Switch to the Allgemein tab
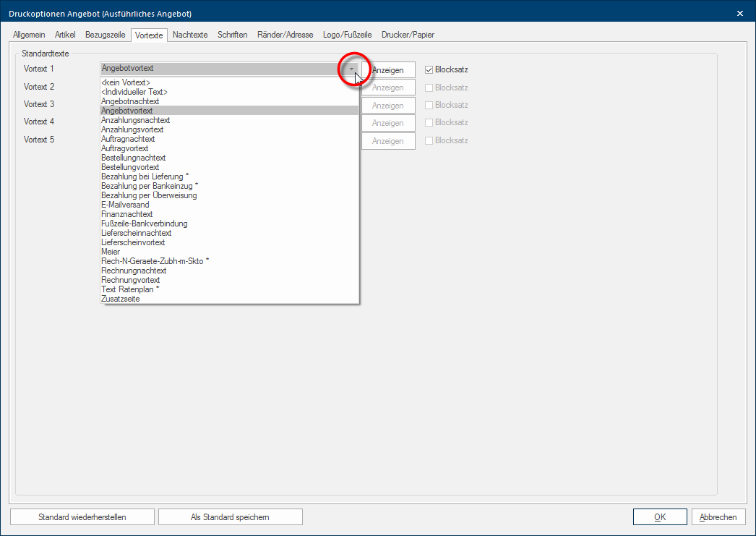The image size is (756, 536). coord(29,35)
